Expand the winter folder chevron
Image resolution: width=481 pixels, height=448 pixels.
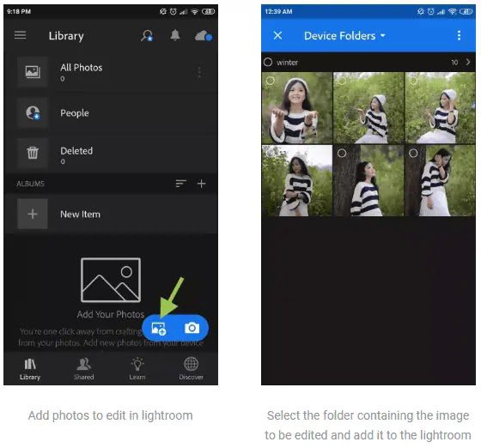click(x=468, y=62)
